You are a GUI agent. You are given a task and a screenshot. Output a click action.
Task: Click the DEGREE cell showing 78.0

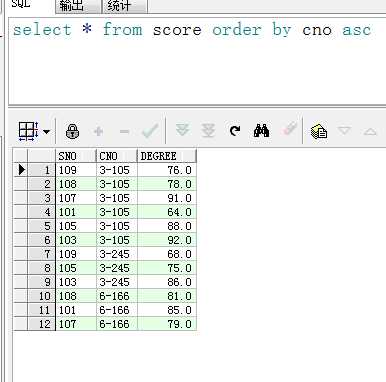point(167,184)
